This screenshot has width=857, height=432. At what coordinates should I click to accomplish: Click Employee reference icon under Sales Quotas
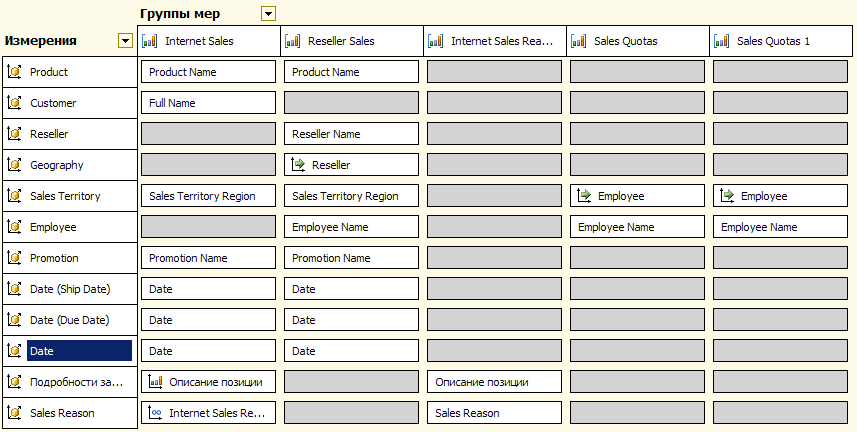pos(584,196)
